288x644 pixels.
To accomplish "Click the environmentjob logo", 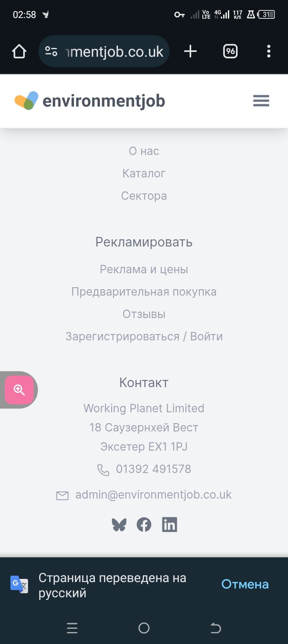I will point(90,101).
